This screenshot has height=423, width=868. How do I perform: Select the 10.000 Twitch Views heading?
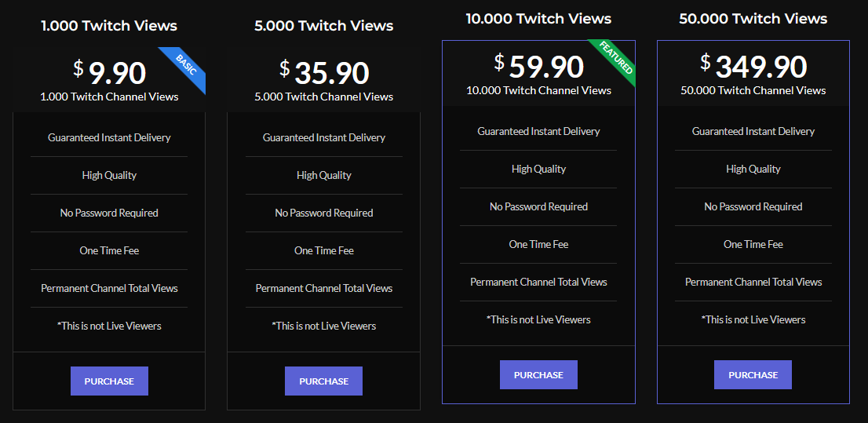click(538, 19)
